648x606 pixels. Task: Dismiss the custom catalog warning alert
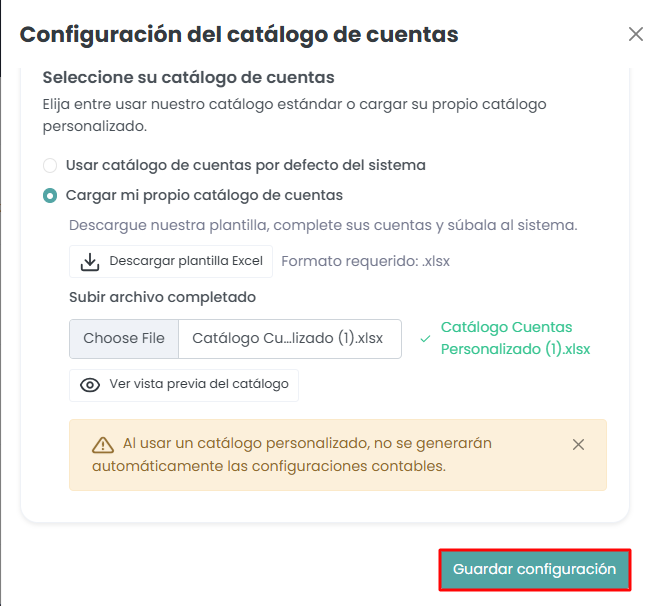coord(578,444)
